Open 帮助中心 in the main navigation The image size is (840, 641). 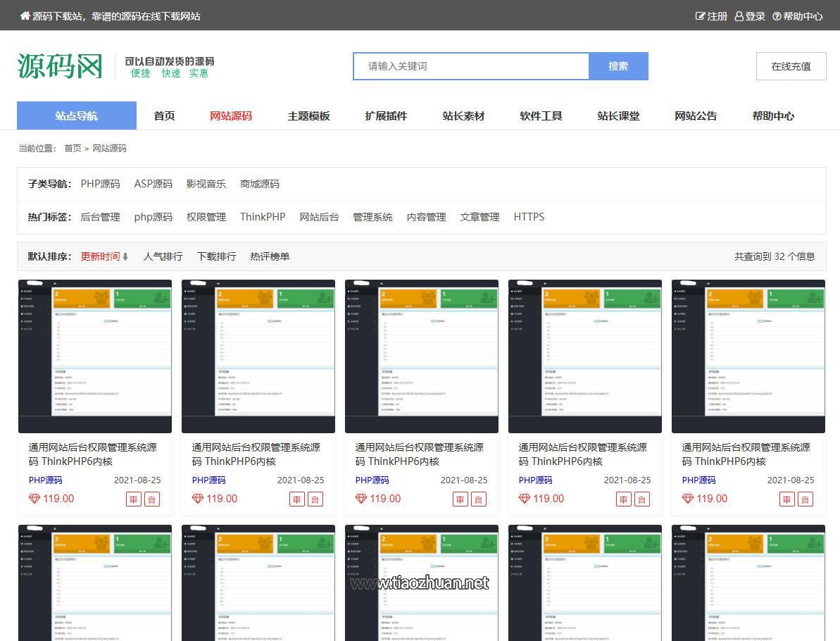pos(773,116)
